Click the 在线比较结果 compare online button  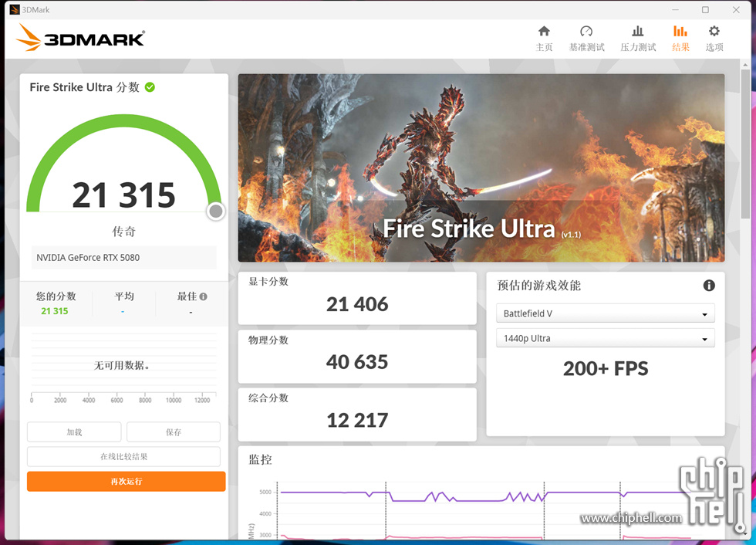(124, 457)
